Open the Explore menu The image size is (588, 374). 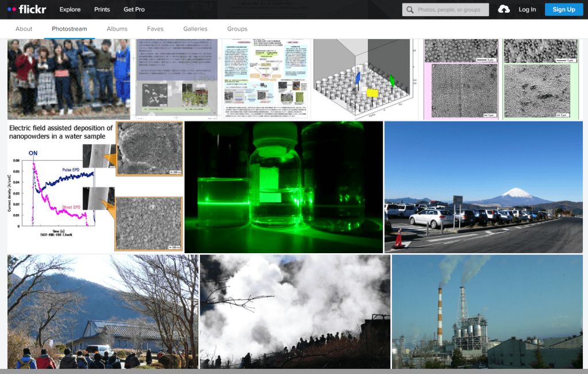pos(70,9)
